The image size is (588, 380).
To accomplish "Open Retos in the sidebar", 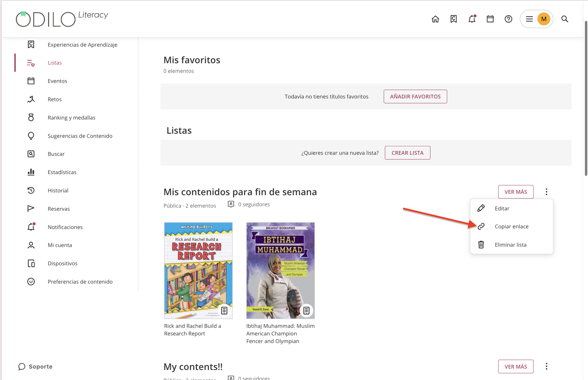I will point(55,99).
